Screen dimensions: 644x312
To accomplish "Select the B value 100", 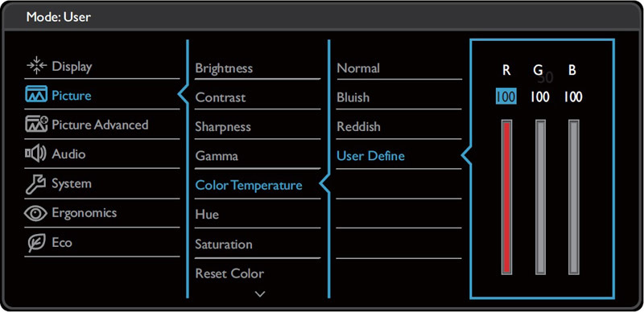I will click(572, 97).
